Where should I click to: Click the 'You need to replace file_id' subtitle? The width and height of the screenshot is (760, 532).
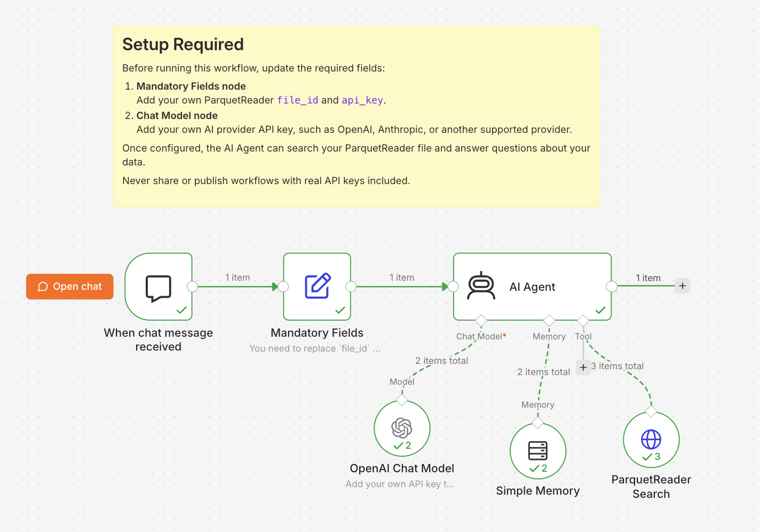coord(315,348)
